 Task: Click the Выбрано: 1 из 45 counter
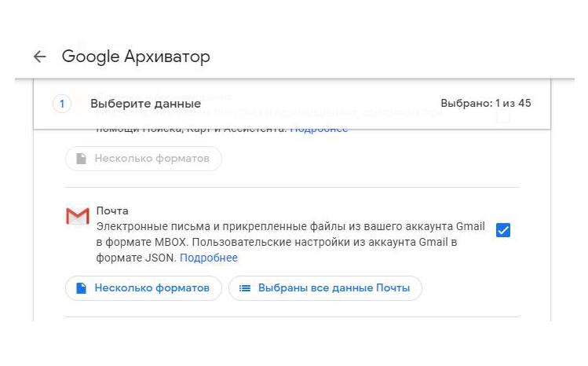click(486, 104)
